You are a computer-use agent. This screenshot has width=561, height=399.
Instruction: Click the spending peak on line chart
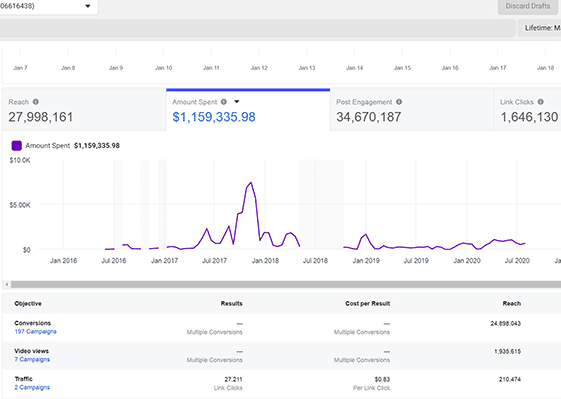[251, 183]
